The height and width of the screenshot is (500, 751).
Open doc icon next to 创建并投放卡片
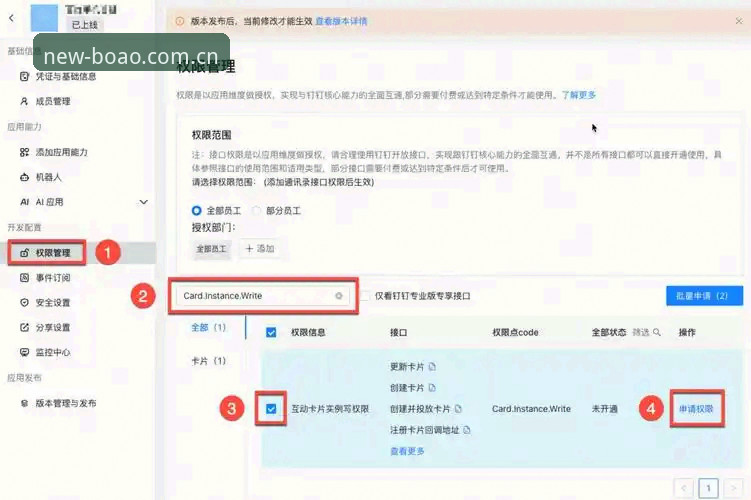click(x=458, y=409)
